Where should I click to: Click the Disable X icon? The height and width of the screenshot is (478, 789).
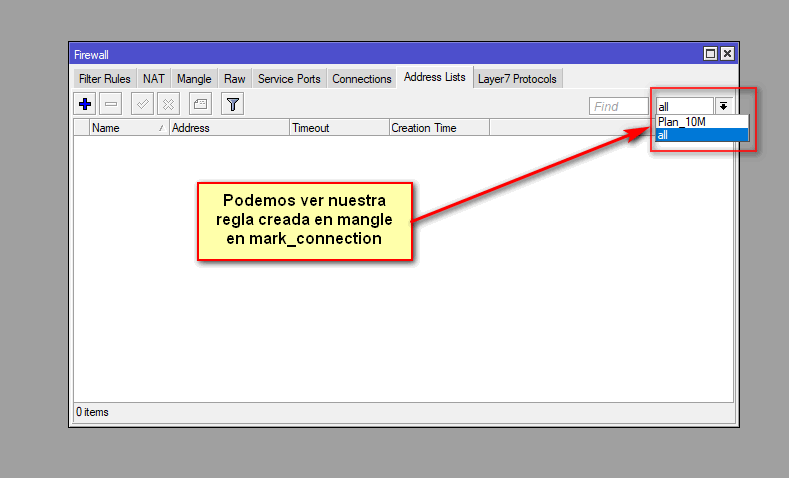click(169, 104)
